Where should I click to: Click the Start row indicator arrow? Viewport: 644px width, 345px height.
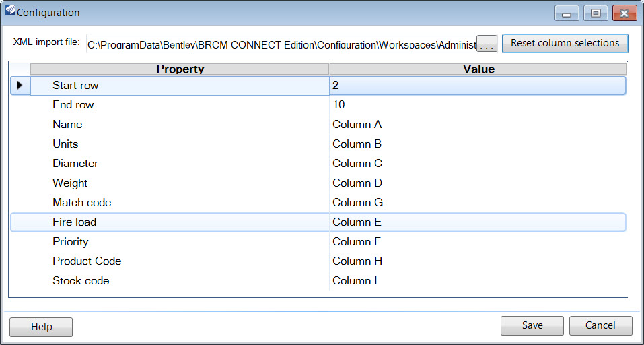[20, 86]
